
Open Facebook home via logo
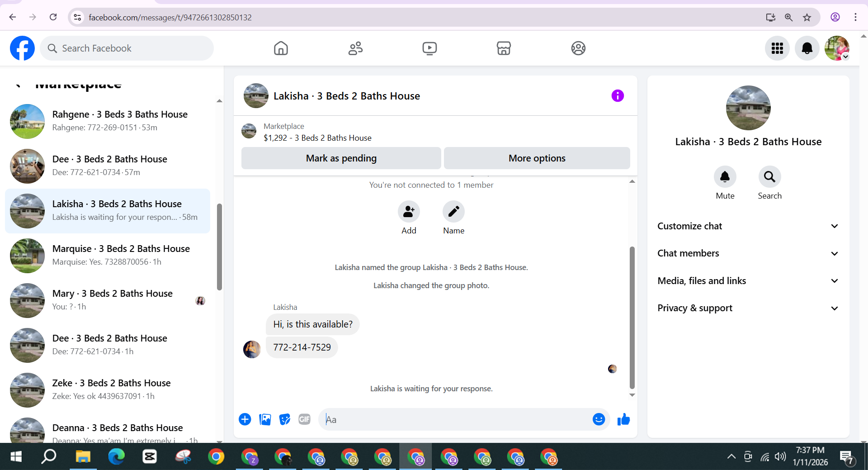point(22,48)
